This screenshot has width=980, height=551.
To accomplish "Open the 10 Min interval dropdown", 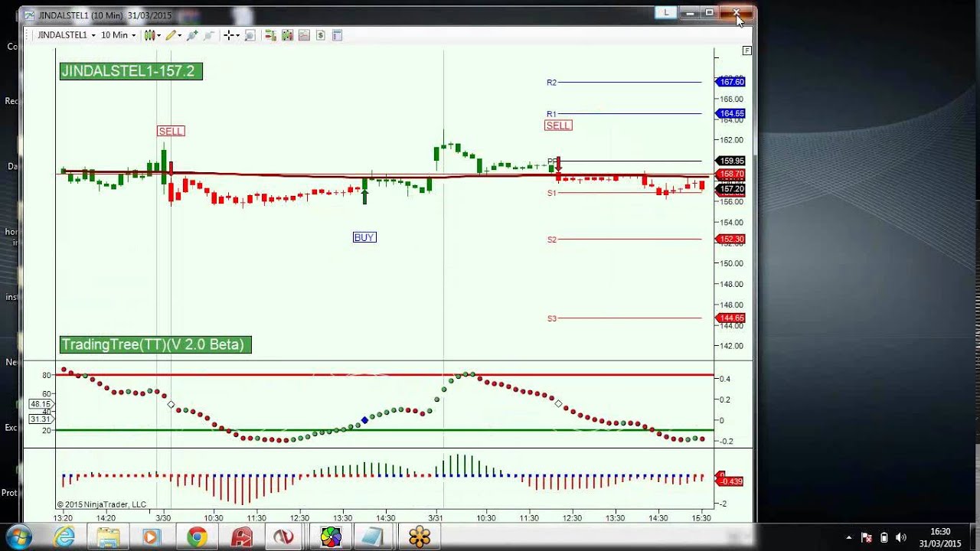I will point(119,35).
